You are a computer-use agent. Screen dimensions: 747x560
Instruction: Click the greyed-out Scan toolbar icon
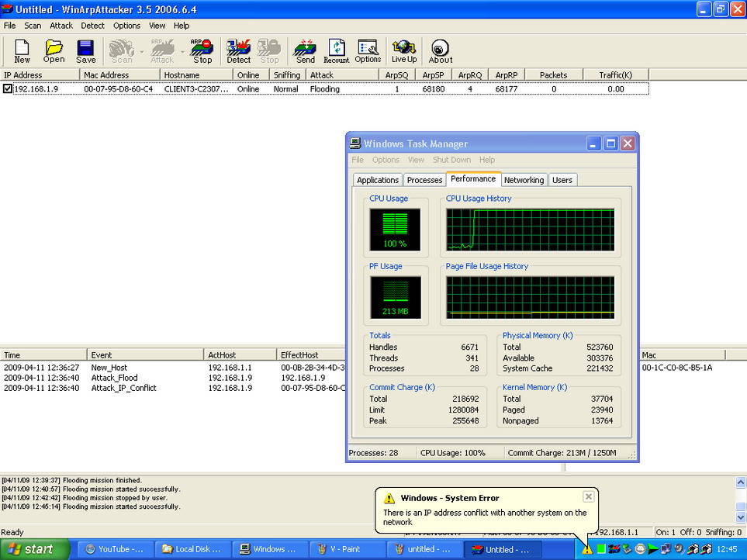[122, 51]
